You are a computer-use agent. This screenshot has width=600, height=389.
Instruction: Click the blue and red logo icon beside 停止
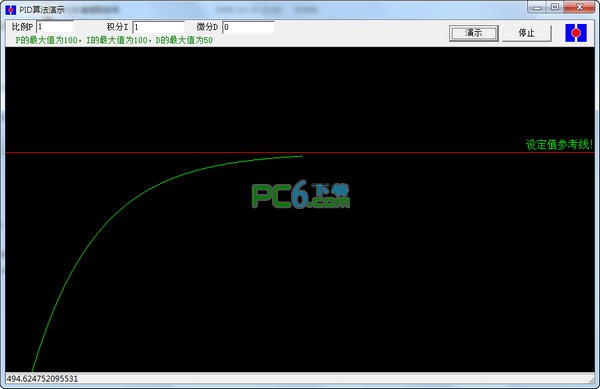pyautogui.click(x=576, y=33)
